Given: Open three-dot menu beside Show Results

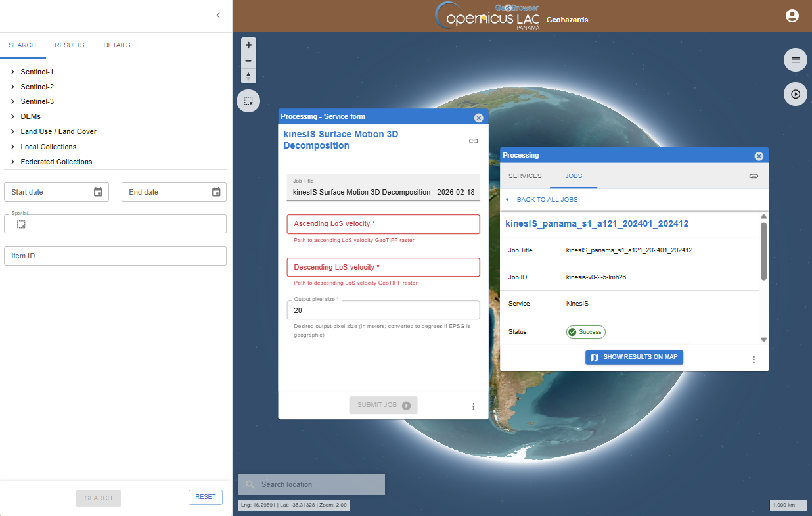Looking at the screenshot, I should (x=754, y=359).
